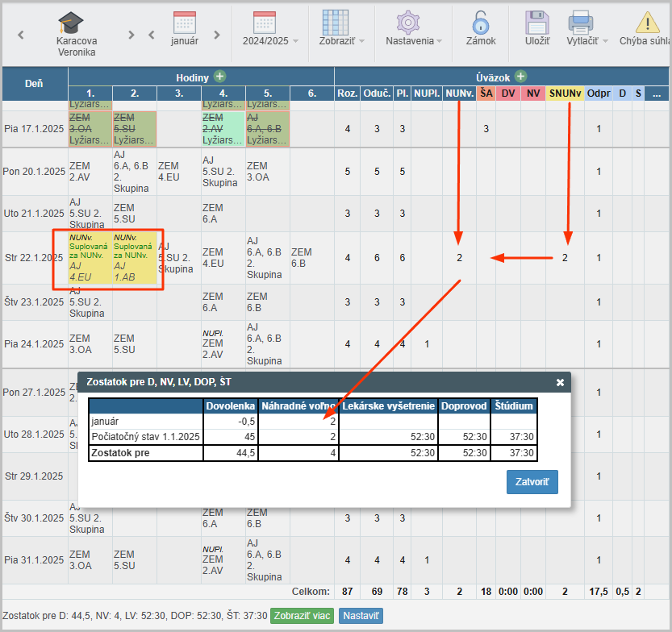The image size is (672, 632).
Task: Advance to the month after január
Action: 216,35
